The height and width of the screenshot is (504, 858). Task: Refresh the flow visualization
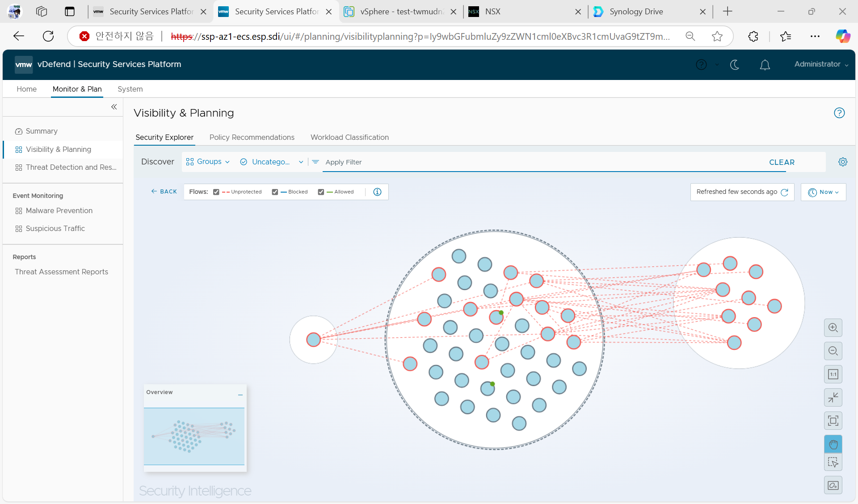pyautogui.click(x=784, y=192)
